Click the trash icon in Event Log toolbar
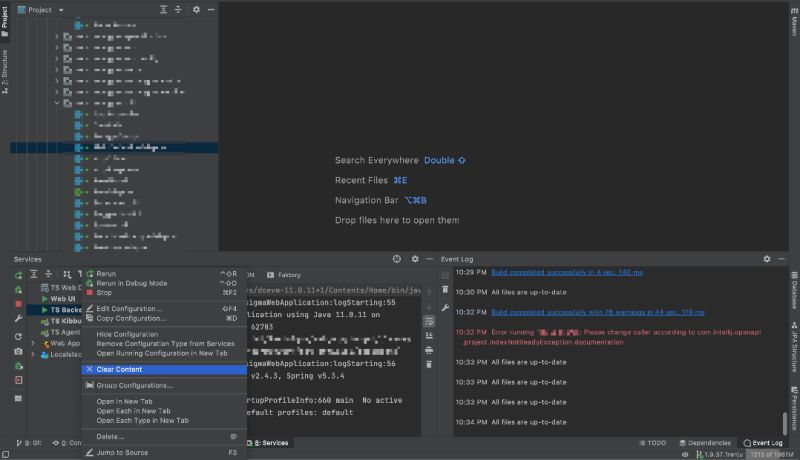800x460 pixels. pyautogui.click(x=445, y=290)
